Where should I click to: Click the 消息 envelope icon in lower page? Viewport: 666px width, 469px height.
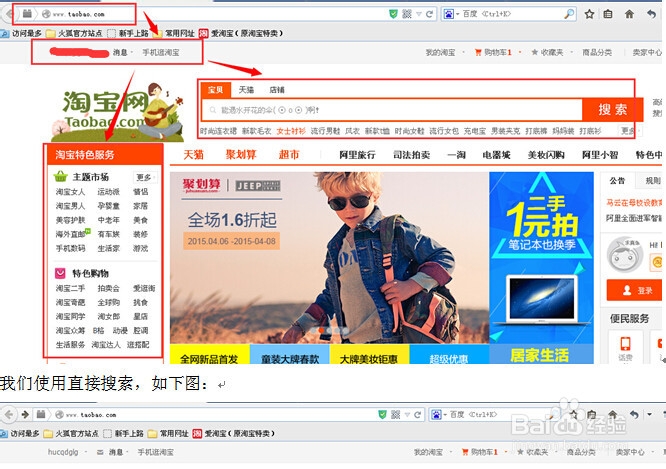pos(100,452)
